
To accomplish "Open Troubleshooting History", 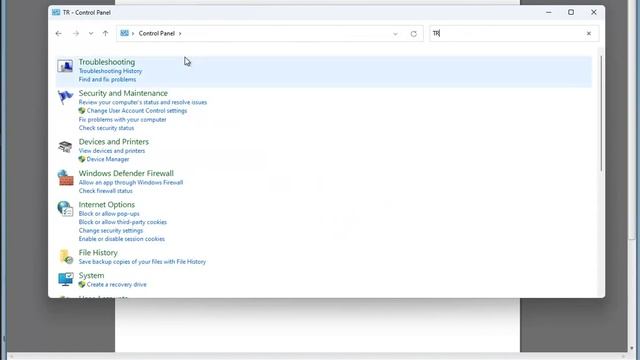I will 110,71.
